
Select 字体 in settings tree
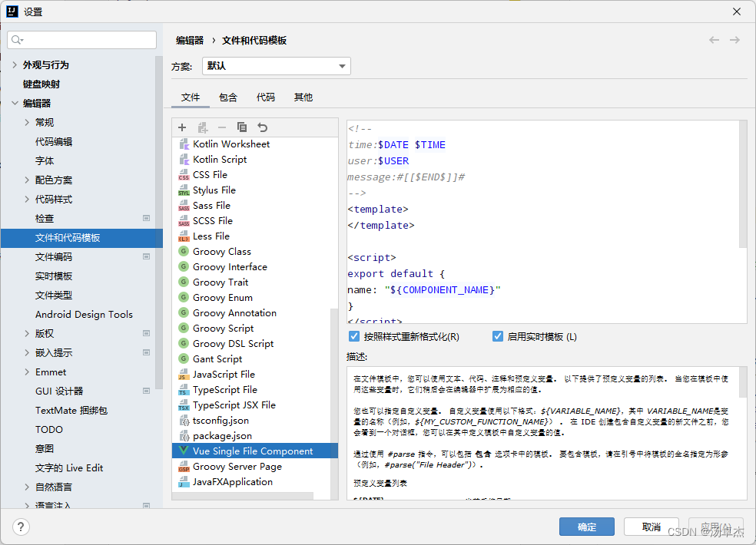pos(45,161)
